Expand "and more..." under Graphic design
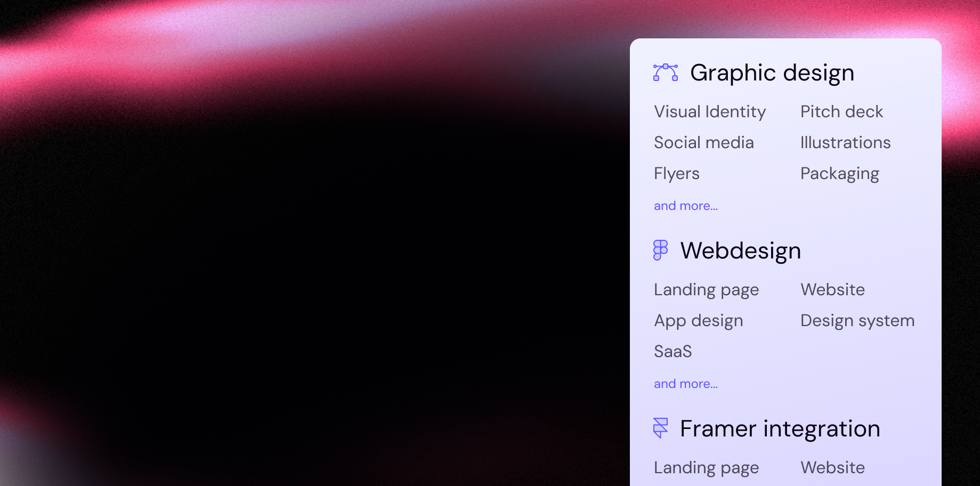Viewport: 980px width, 486px height. [685, 206]
